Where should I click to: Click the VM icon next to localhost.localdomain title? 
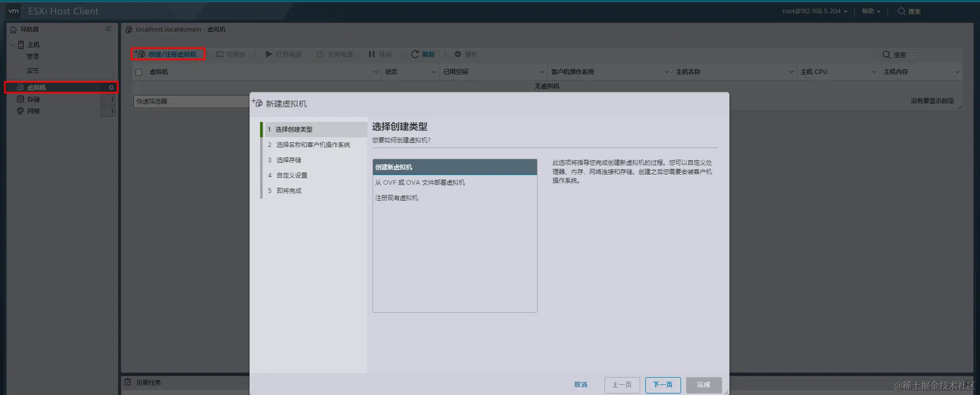129,30
